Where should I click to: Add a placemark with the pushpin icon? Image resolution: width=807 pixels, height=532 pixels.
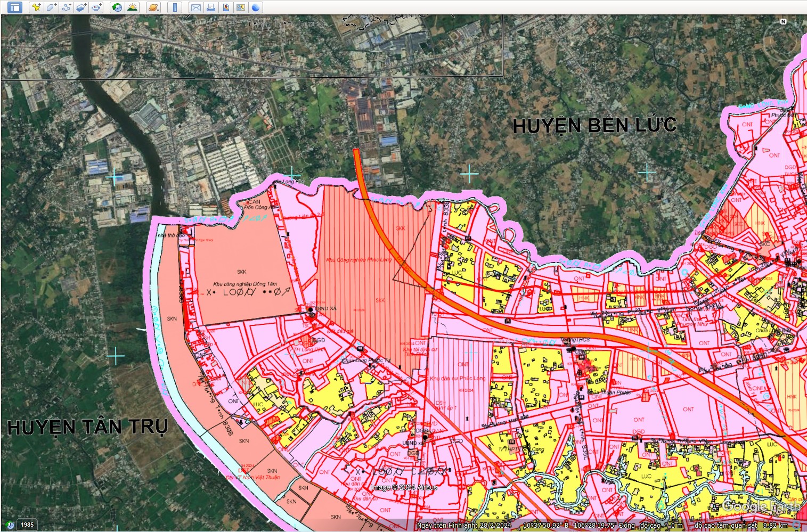36,7
